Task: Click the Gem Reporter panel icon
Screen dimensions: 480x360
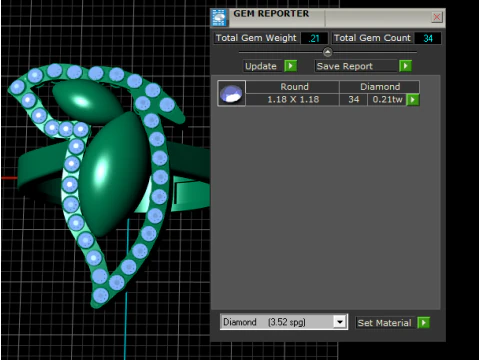Action: point(219,17)
